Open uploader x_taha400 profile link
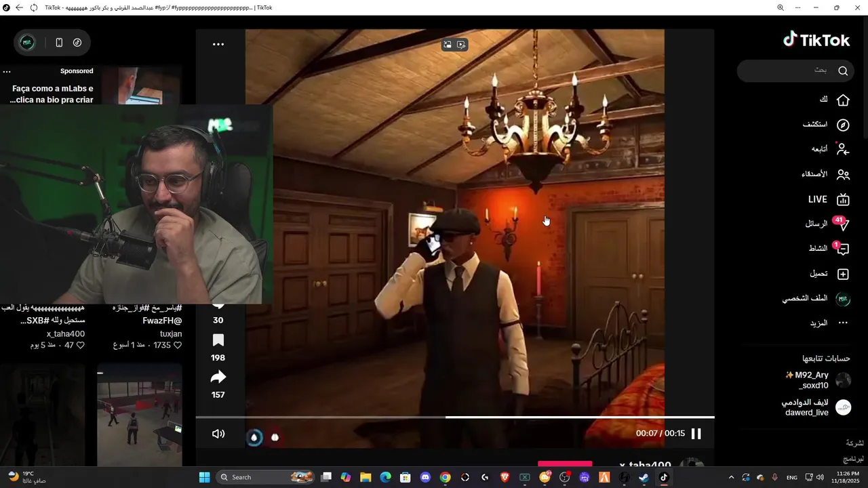The width and height of the screenshot is (868, 488). pyautogui.click(x=66, y=333)
